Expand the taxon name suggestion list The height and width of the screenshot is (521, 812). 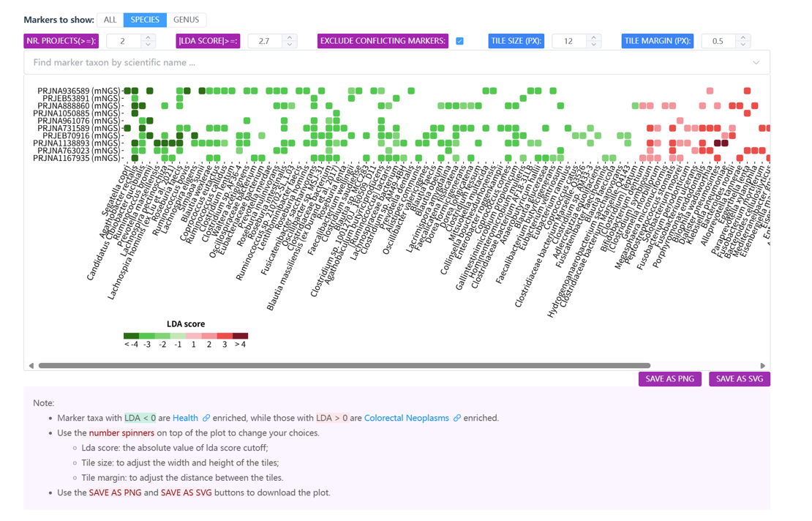757,63
